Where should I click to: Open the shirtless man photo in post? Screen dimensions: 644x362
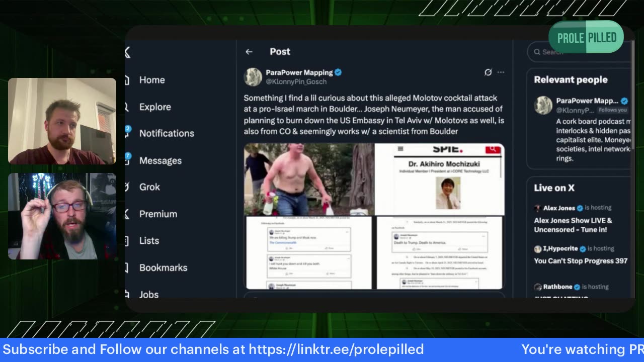coord(309,179)
